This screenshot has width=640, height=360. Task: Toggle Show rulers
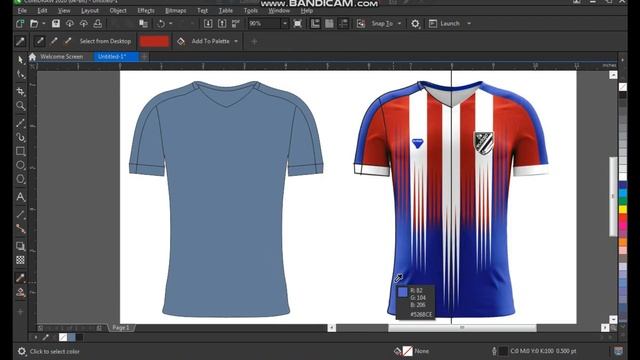(316, 24)
